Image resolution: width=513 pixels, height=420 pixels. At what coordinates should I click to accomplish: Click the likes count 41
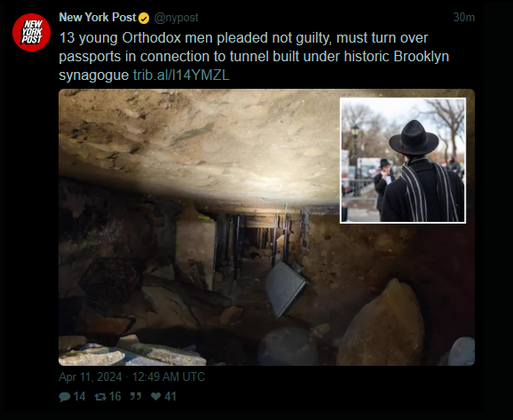(x=170, y=396)
